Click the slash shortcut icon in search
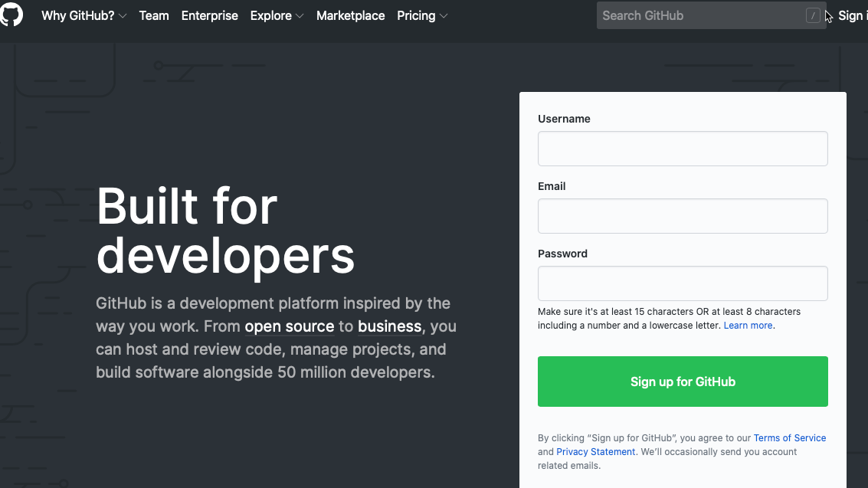 click(x=813, y=16)
